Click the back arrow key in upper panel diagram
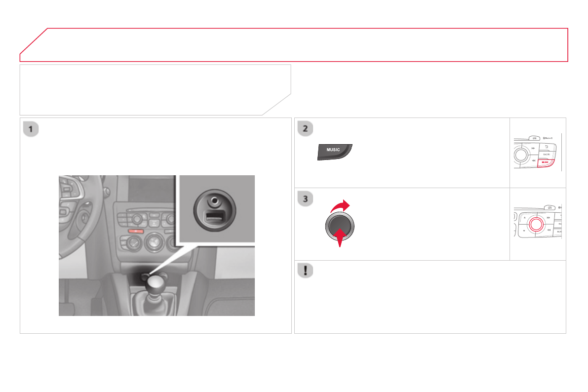This screenshot has height=392, width=588. coord(547,147)
